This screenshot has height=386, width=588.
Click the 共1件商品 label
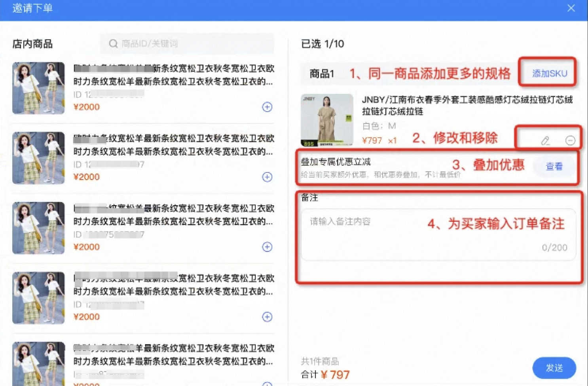[320, 361]
